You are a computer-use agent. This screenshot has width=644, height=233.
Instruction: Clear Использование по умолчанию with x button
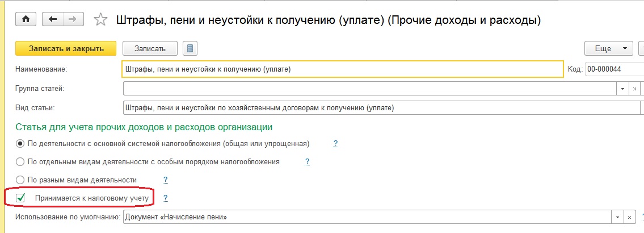click(629, 218)
